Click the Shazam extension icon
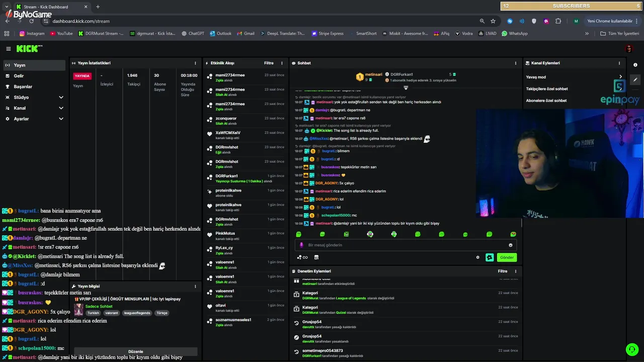This screenshot has width=644, height=362. (x=510, y=21)
